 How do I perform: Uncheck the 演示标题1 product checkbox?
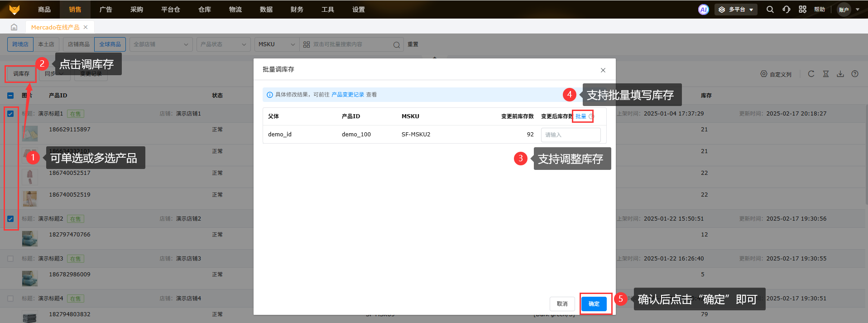point(10,114)
